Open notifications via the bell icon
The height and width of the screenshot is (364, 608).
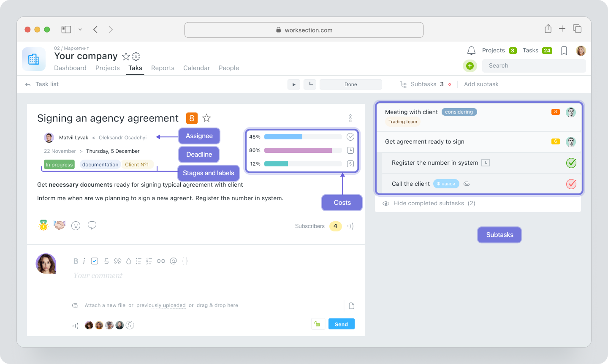[470, 50]
